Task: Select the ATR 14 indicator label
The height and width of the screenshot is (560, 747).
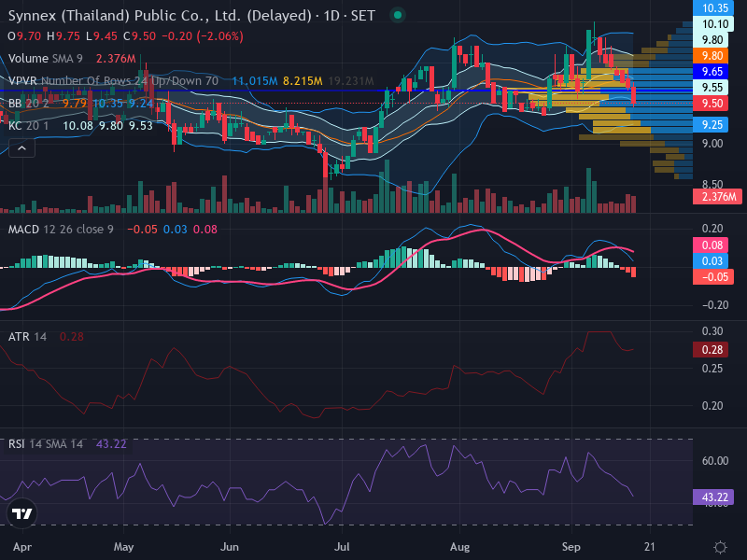Action: pos(27,337)
